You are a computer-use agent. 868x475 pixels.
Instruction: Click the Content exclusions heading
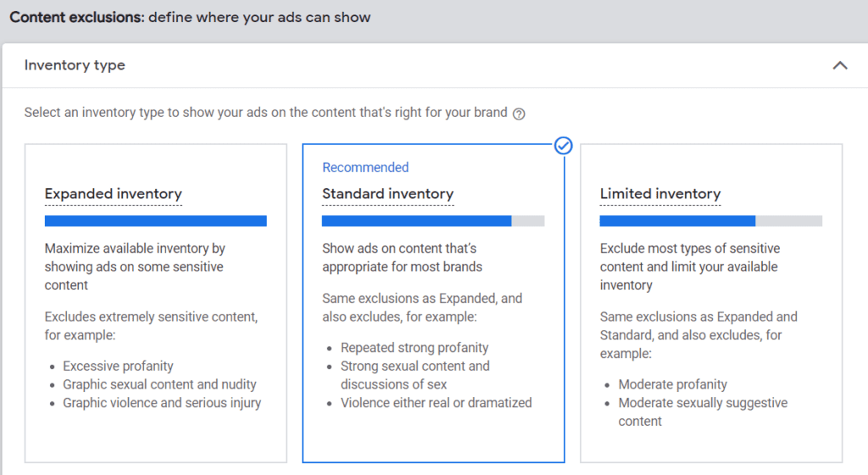click(x=190, y=17)
